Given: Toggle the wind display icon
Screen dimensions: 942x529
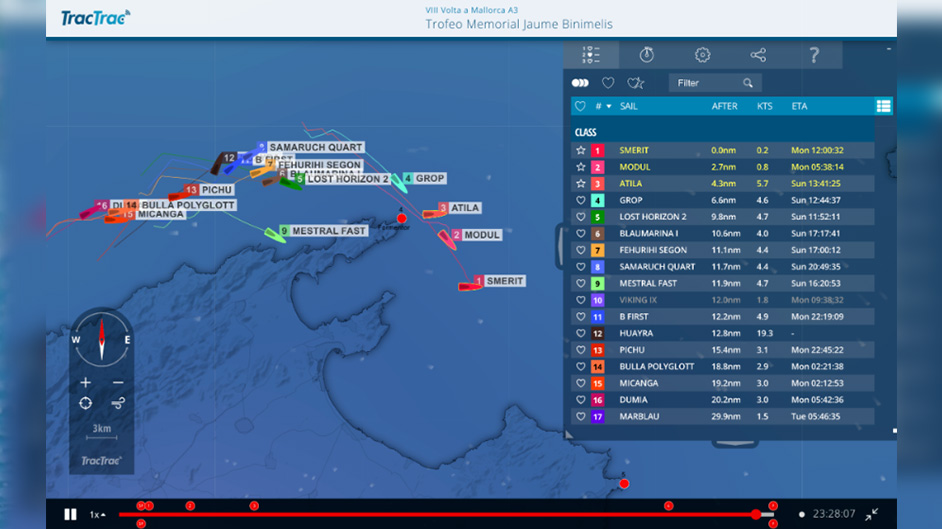Looking at the screenshot, I should click(118, 403).
